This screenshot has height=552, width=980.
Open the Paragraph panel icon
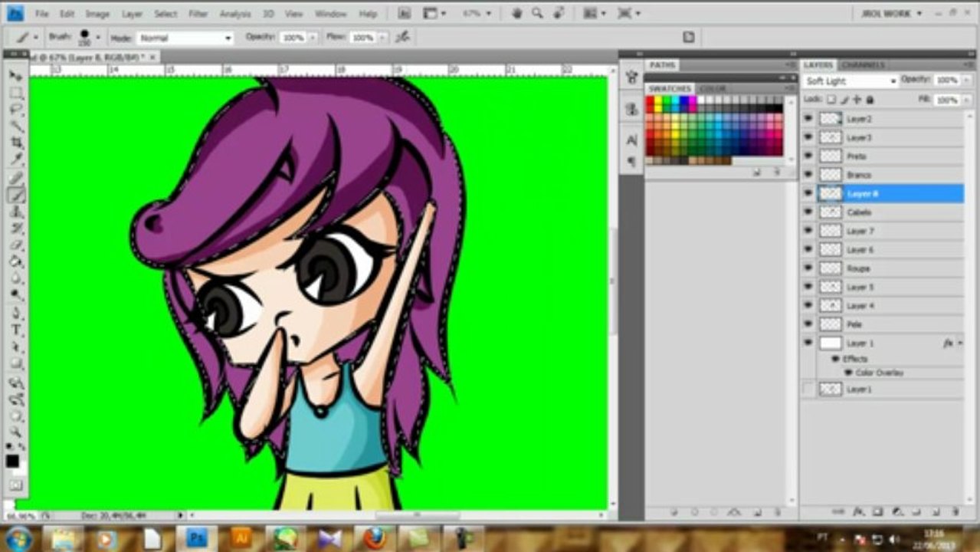click(x=631, y=161)
